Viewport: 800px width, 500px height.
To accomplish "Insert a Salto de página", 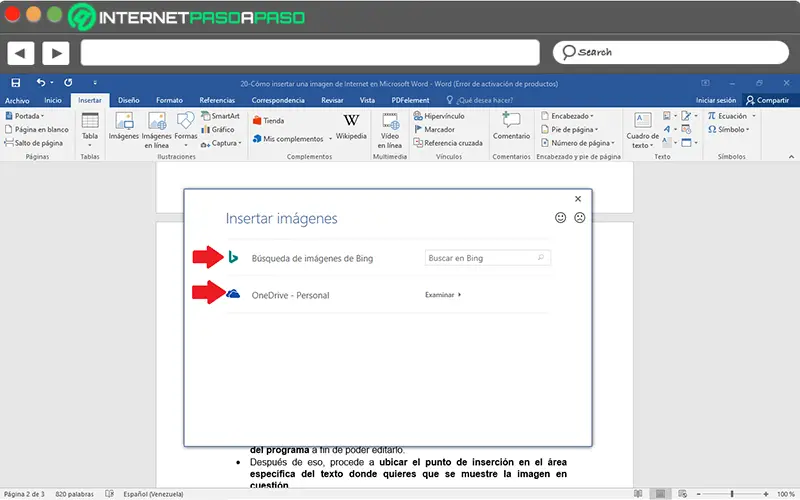I will coord(34,143).
